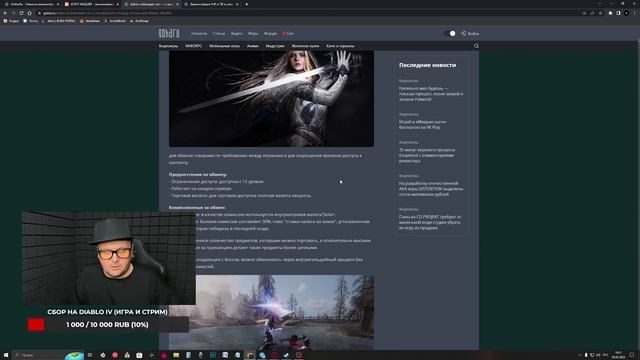Open the browser extensions puzzle menu

coord(611,13)
